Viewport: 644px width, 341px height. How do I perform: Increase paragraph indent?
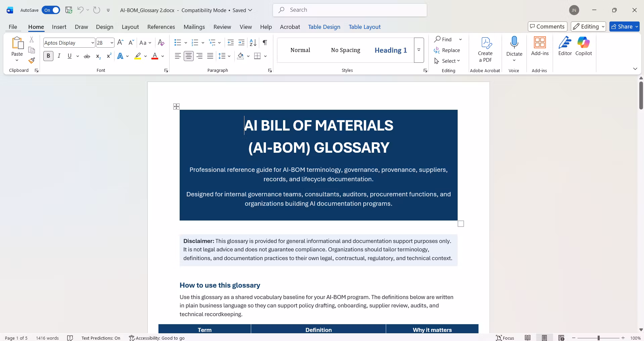[x=241, y=43]
